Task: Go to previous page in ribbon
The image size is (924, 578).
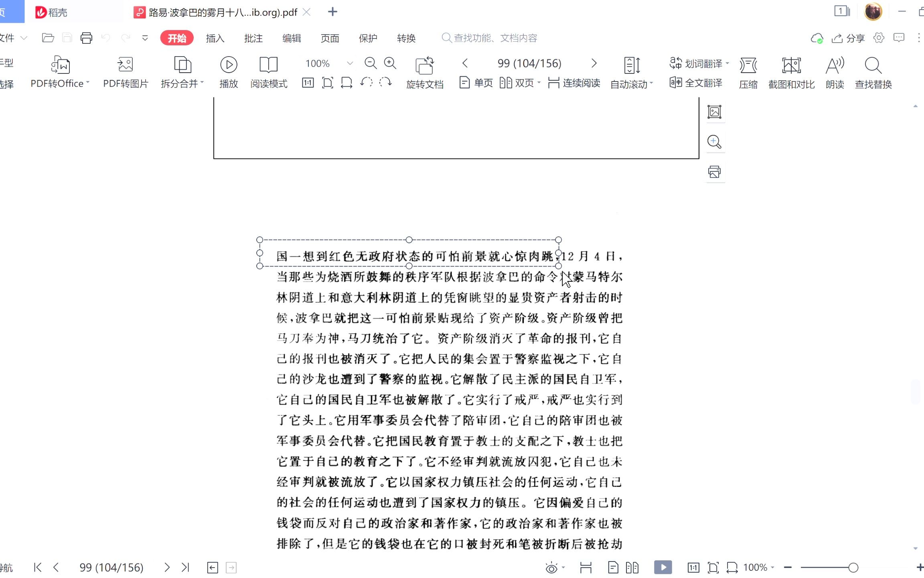Action: [x=465, y=63]
